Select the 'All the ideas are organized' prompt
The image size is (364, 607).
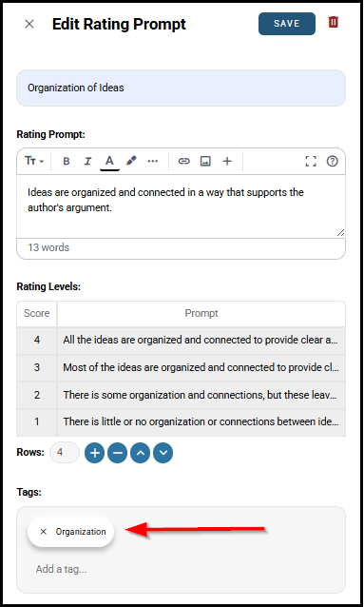[x=201, y=341]
